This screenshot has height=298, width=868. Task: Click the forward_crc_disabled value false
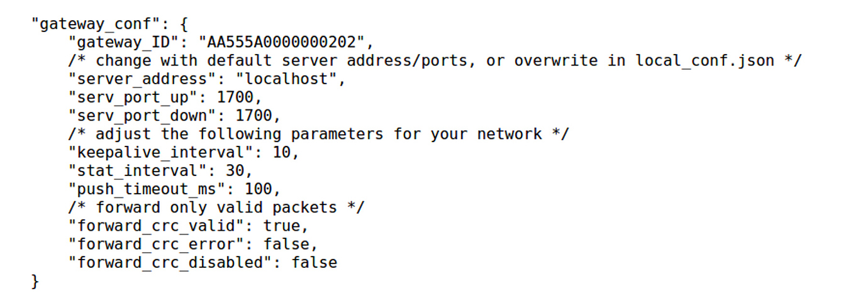(x=314, y=262)
